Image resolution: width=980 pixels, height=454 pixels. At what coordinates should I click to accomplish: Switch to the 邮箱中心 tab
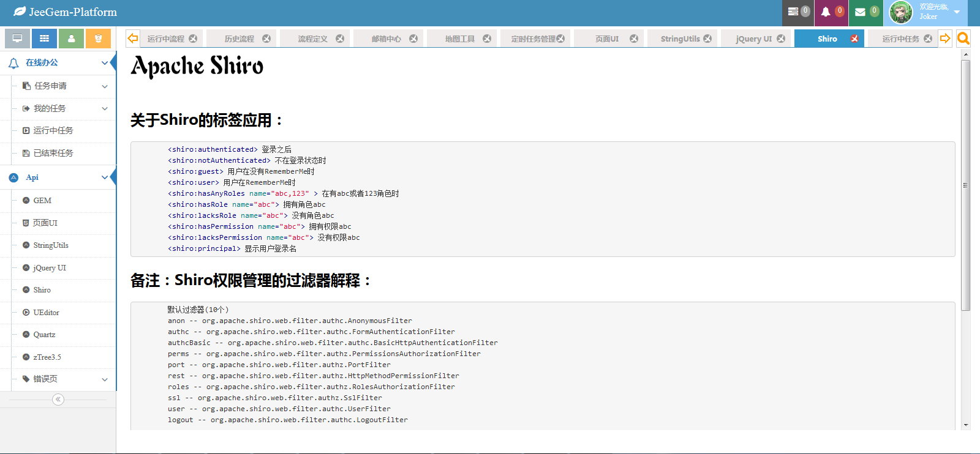click(386, 39)
